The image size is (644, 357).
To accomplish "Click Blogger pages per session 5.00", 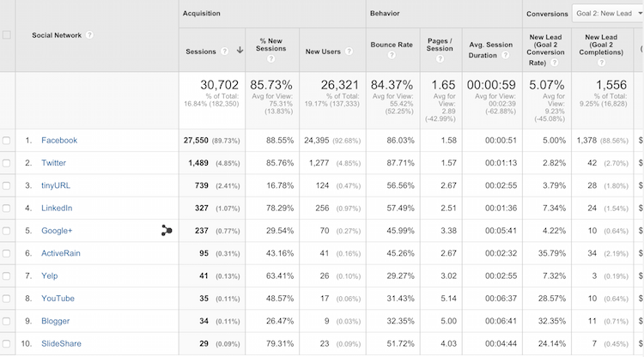I will tap(448, 321).
